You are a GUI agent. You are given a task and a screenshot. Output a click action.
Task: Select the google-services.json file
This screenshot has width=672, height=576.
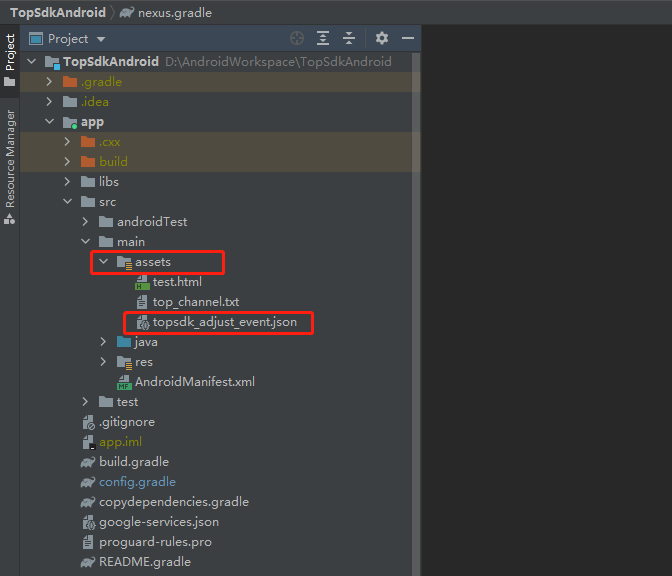tap(158, 522)
